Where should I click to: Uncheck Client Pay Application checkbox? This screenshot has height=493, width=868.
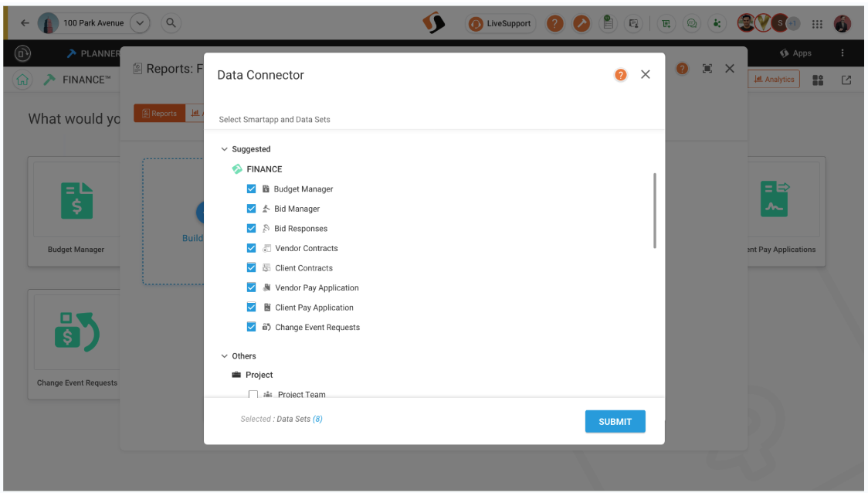click(251, 307)
